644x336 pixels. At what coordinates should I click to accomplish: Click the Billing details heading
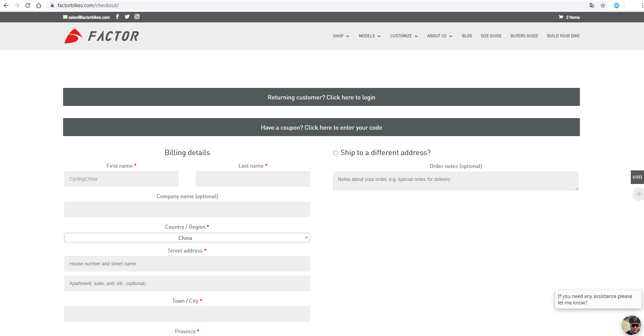coord(187,153)
